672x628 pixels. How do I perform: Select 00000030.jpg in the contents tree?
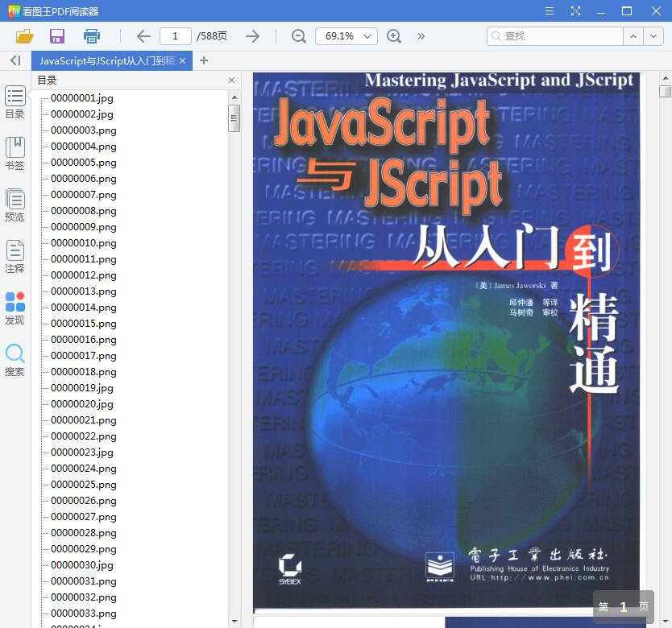click(x=82, y=565)
